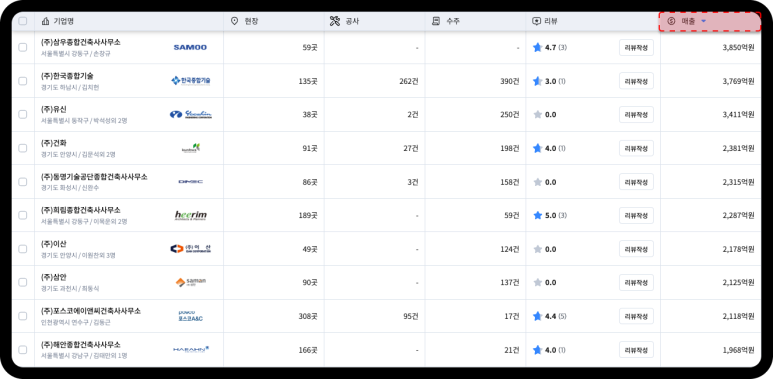This screenshot has height=379, width=773.
Task: Click the DMEC logo for 동명기술공단
Action: pyautogui.click(x=190, y=181)
